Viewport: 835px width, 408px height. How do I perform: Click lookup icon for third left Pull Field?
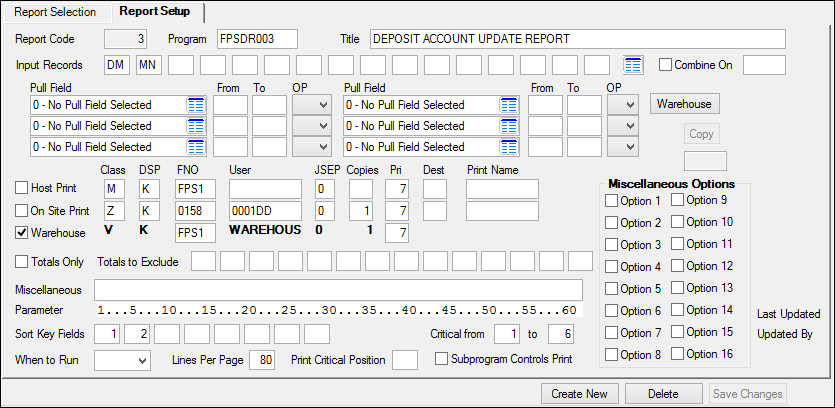pos(195,147)
